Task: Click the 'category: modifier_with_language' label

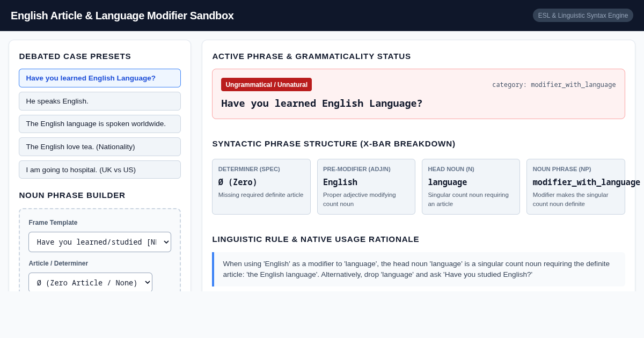Action: point(554,85)
